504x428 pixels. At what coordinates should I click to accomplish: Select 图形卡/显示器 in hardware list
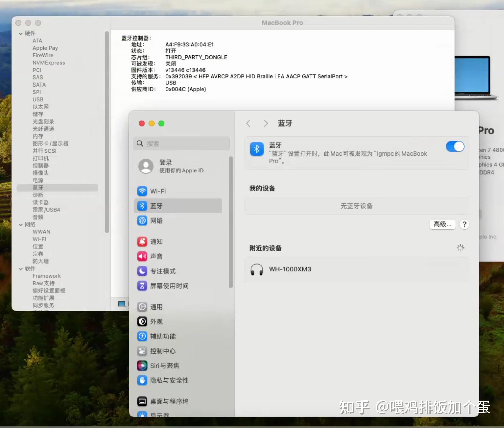[x=50, y=144]
